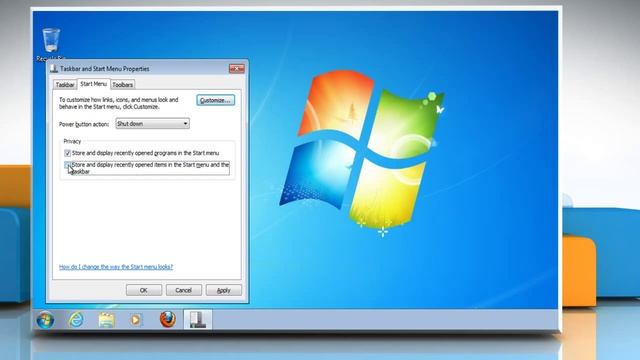Switch to the Taskbar tab
Screen dimensions: 640x360
coord(65,84)
